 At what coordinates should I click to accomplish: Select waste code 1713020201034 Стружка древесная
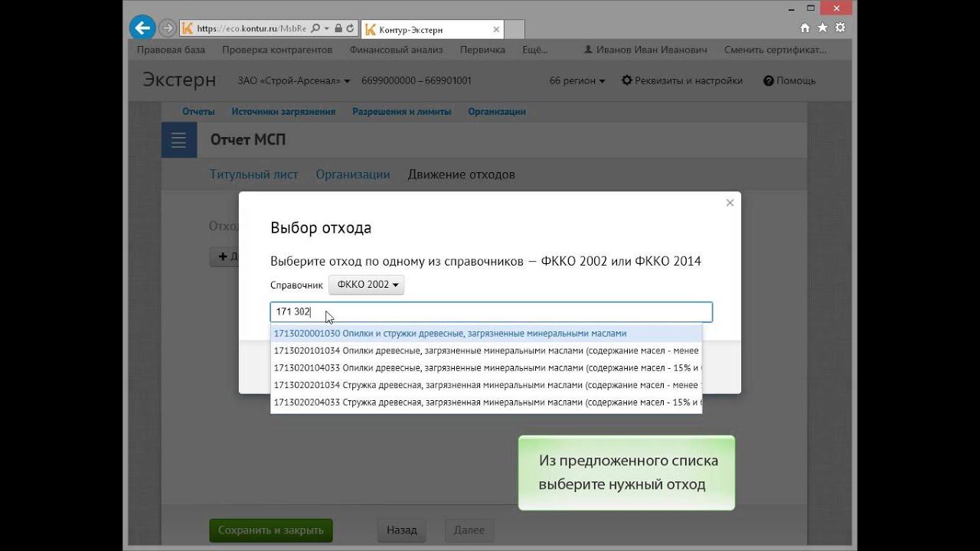point(486,385)
